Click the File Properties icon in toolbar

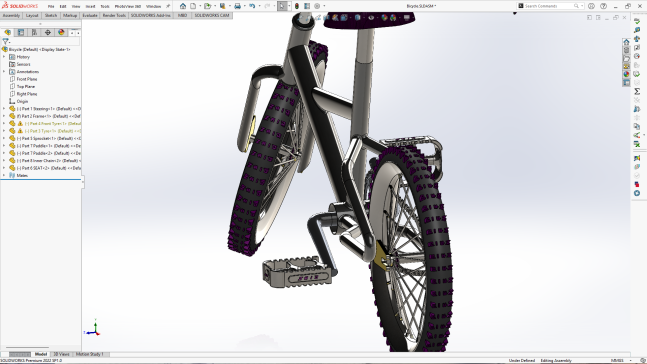pos(307,6)
